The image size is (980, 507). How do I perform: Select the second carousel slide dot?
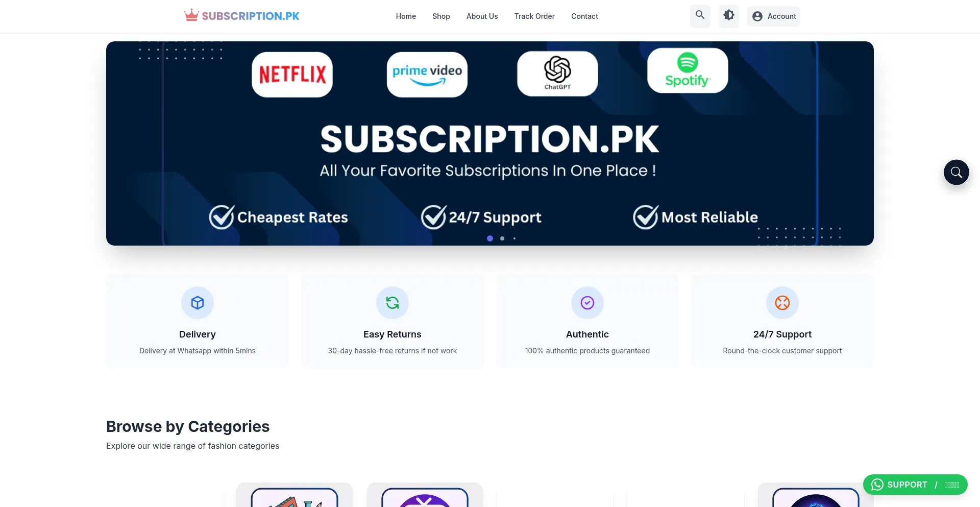tap(502, 238)
